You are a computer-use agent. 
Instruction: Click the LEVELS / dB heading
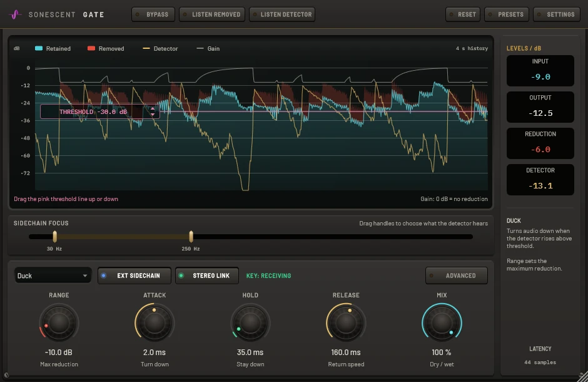pos(524,48)
